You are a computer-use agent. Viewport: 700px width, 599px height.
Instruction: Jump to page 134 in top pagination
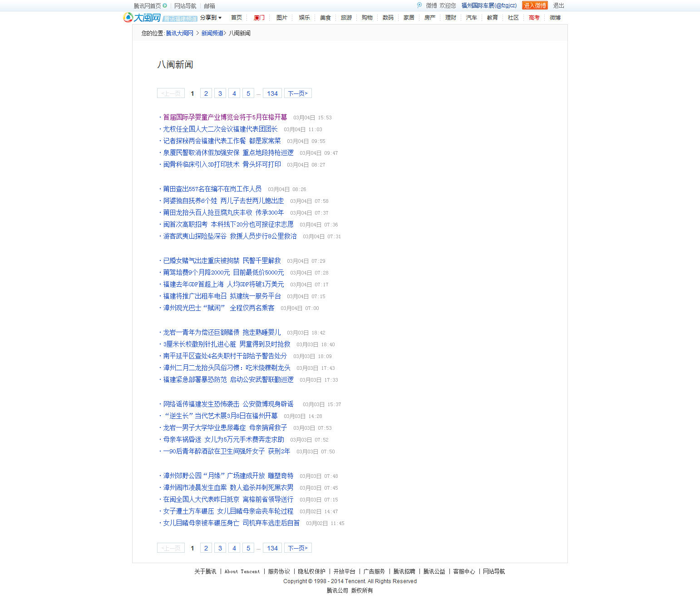272,93
